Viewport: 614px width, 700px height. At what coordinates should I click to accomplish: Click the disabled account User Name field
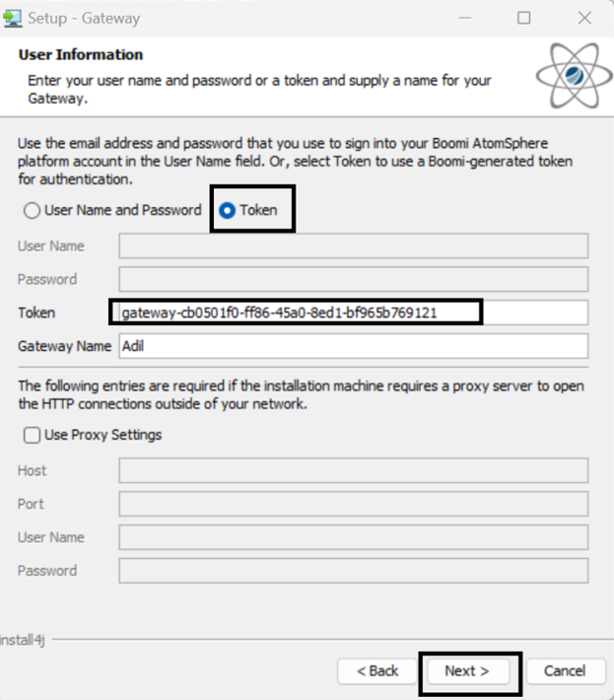(x=353, y=245)
